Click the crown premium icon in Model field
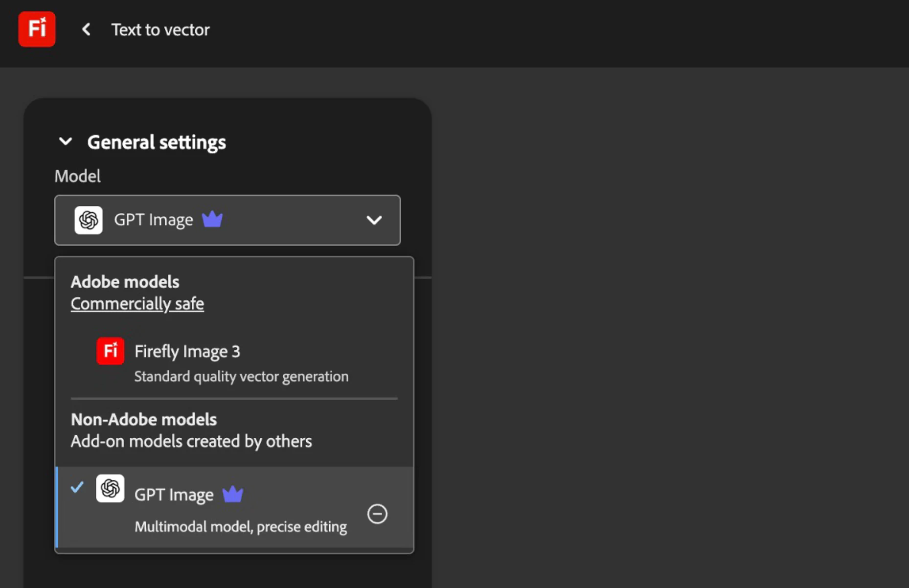 [x=212, y=219]
